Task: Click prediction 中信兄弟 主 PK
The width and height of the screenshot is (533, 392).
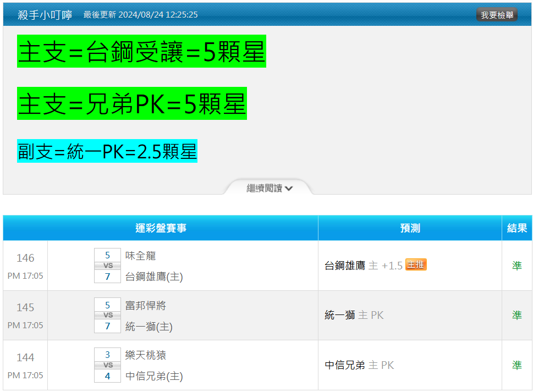Action: 359,365
